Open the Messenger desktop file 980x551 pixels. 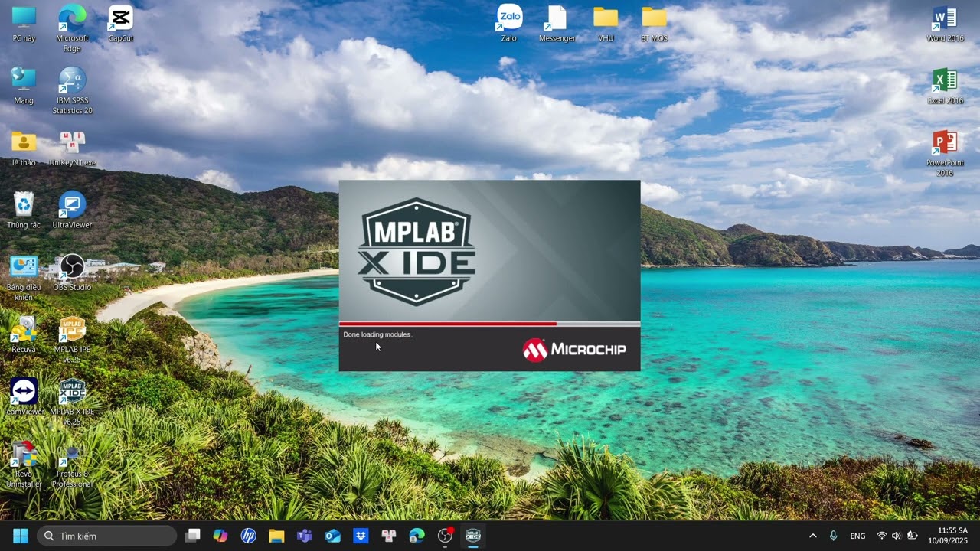pos(557,23)
